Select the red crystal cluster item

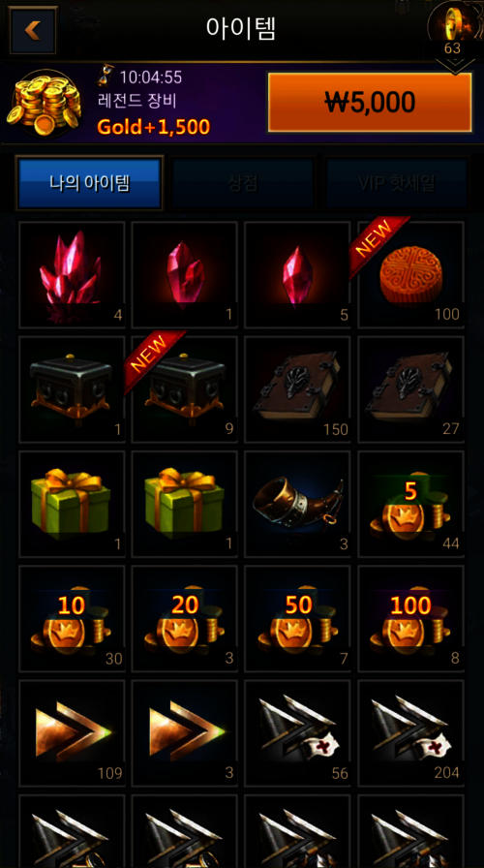click(x=72, y=275)
